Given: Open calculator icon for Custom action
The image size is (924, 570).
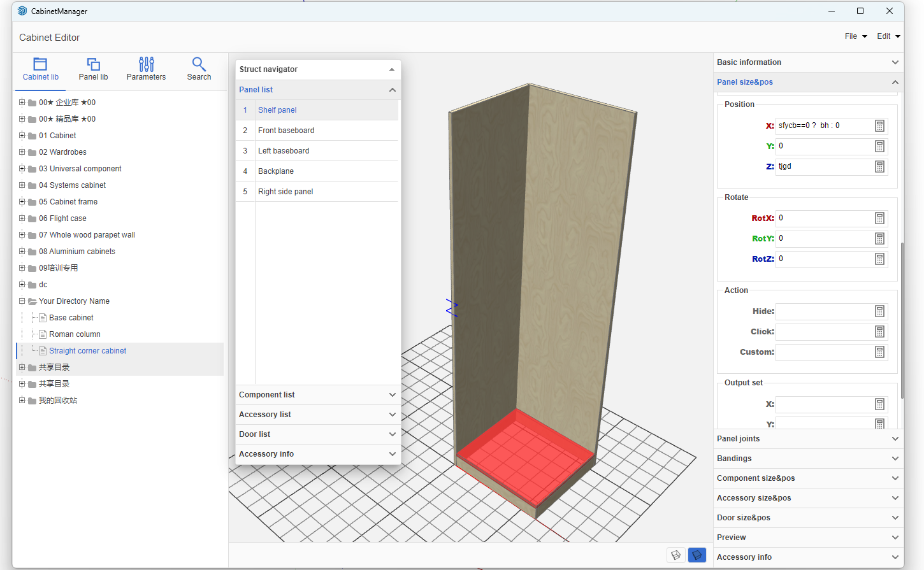Looking at the screenshot, I should coord(879,352).
